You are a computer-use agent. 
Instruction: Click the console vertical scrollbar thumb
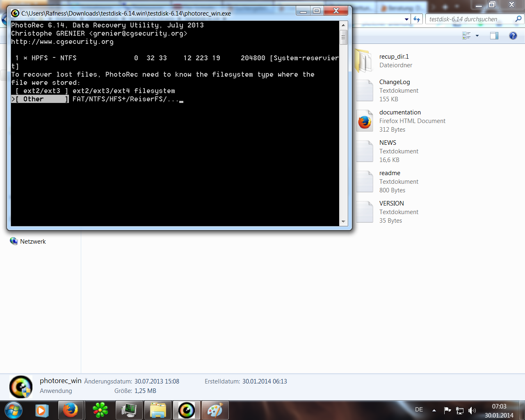coord(343,37)
